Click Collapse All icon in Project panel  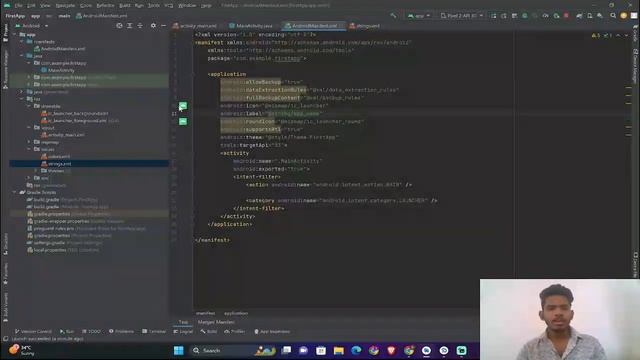pos(140,25)
